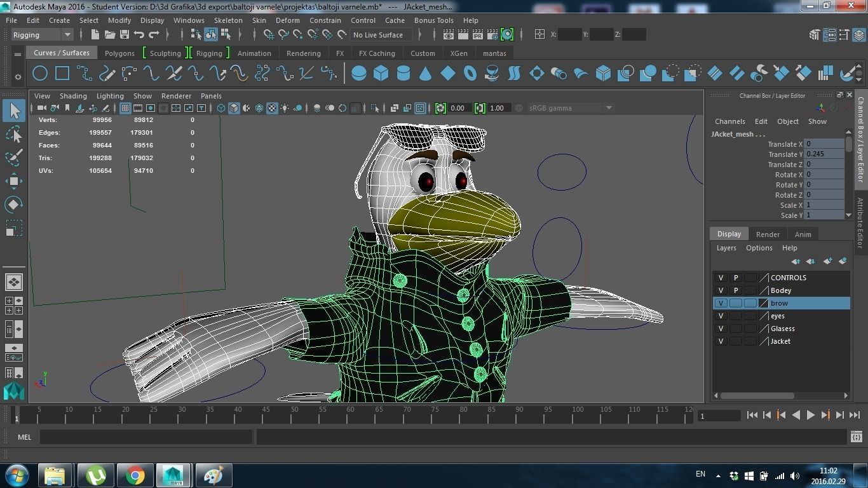Activate the Rotate tool
The height and width of the screenshot is (488, 868).
tap(14, 205)
